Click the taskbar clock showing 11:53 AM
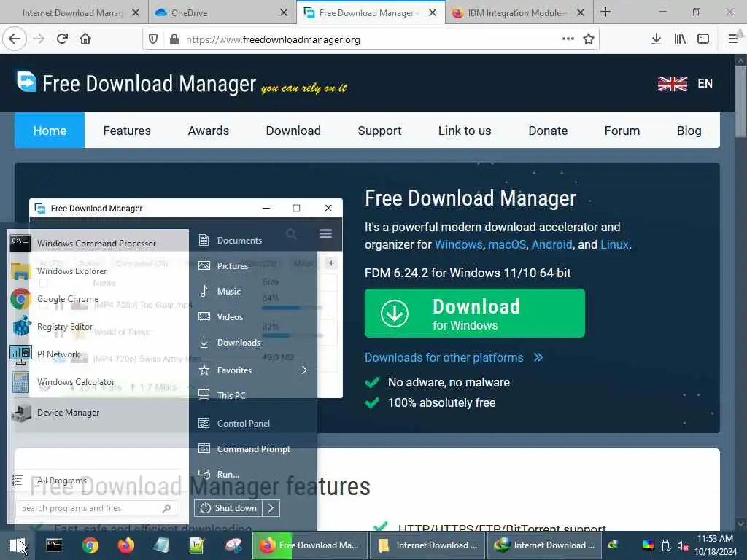This screenshot has width=747, height=560. click(x=715, y=545)
